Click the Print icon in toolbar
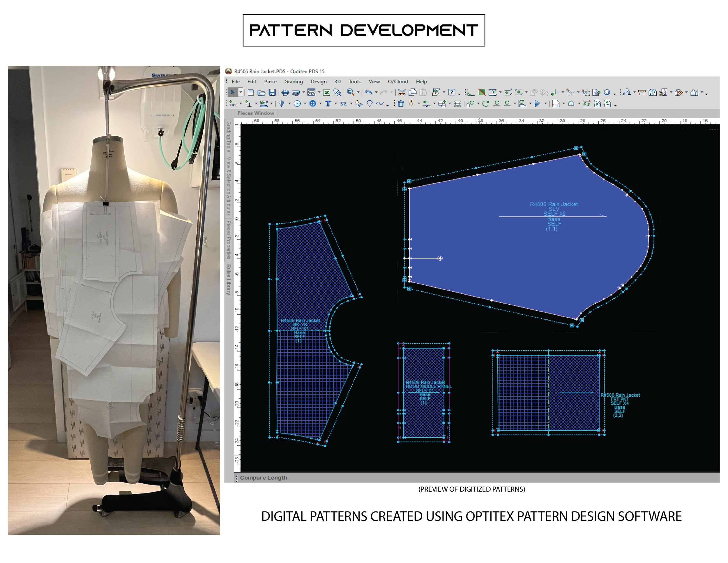Viewport: 728px width, 563px height. coord(285,92)
